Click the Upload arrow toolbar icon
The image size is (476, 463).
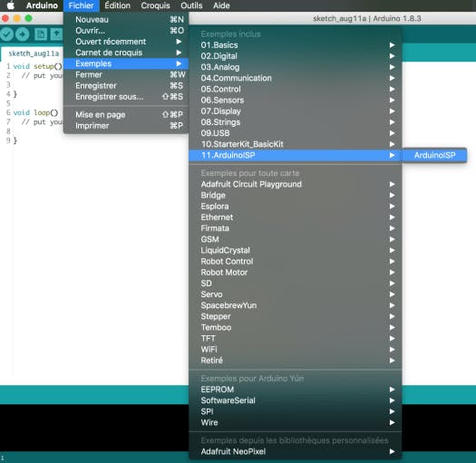(22, 34)
